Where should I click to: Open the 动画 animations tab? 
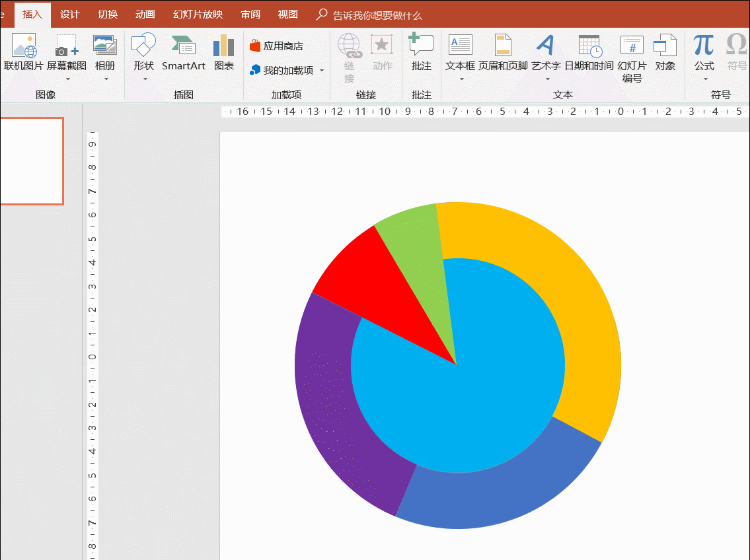point(145,15)
